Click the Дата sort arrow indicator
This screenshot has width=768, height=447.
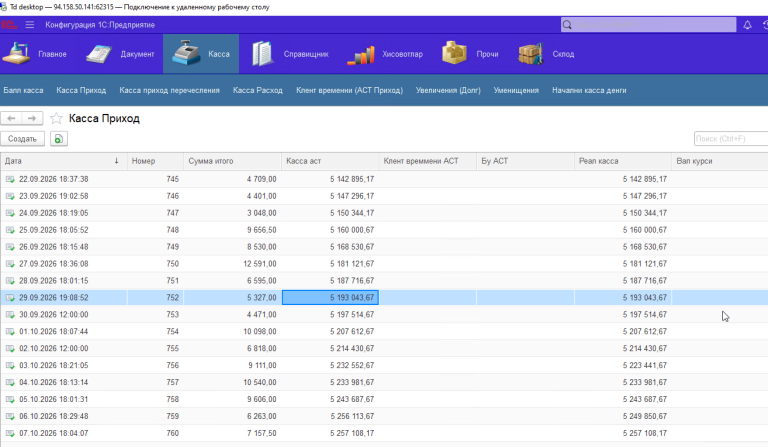117,161
